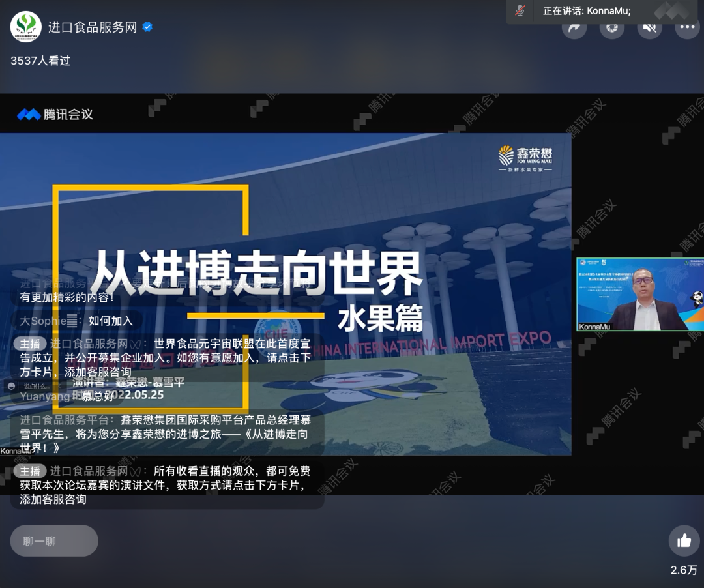Click the 正在讲话: KonnaMu speaking indicator
Image resolution: width=704 pixels, height=588 pixels.
click(587, 11)
